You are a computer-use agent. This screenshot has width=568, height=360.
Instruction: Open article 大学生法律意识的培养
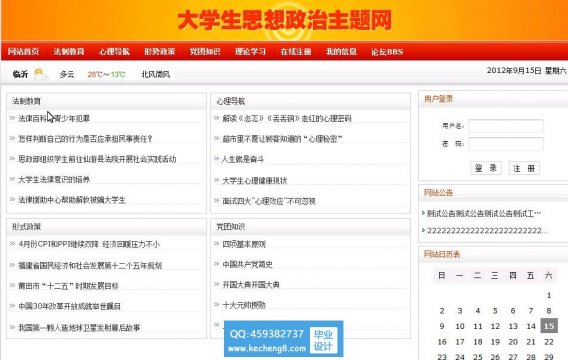(54, 179)
